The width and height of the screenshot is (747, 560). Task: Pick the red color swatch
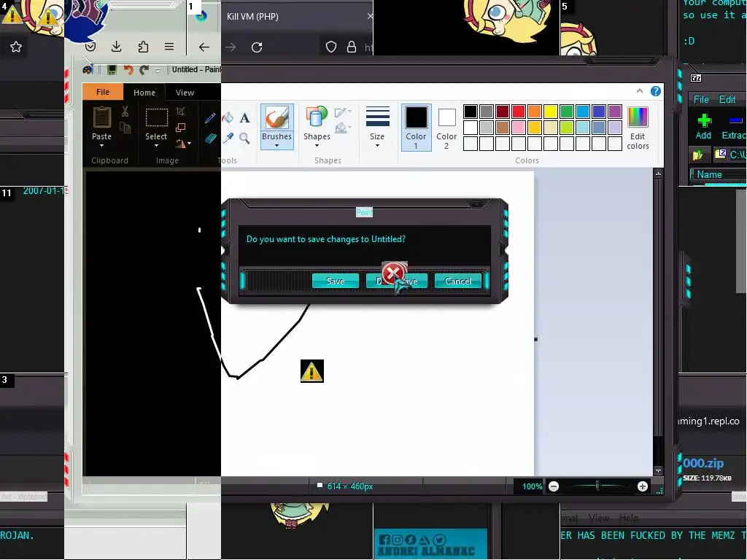(x=519, y=112)
